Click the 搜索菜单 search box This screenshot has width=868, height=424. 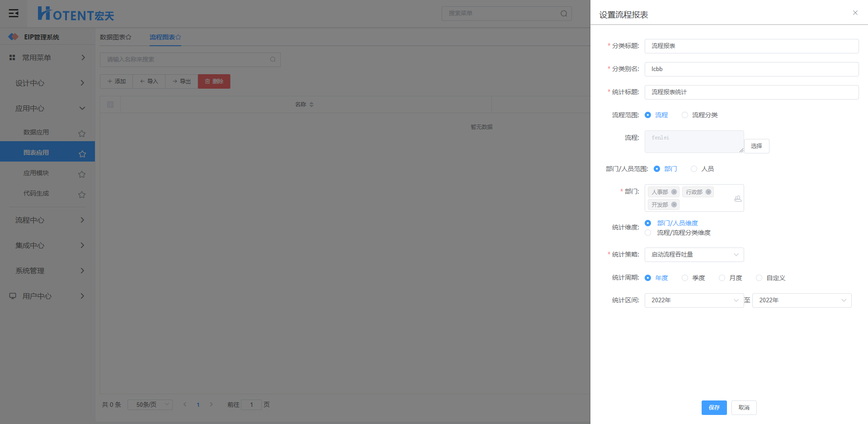[x=506, y=14]
